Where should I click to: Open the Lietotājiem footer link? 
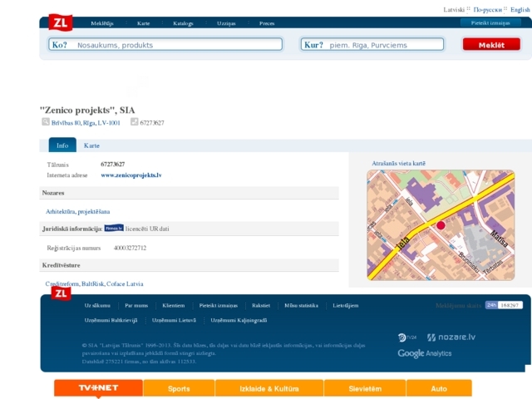[x=346, y=305]
